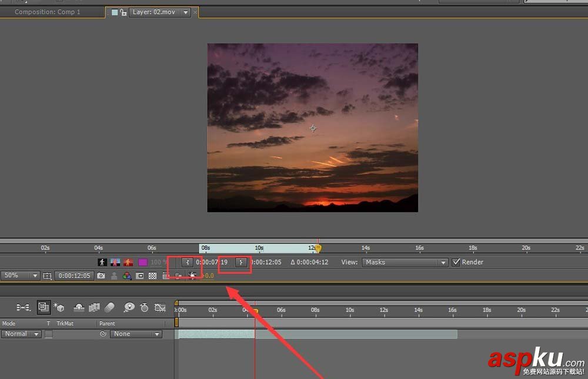The height and width of the screenshot is (379, 588).
Task: Click the sunset video preview image
Action: (x=313, y=128)
